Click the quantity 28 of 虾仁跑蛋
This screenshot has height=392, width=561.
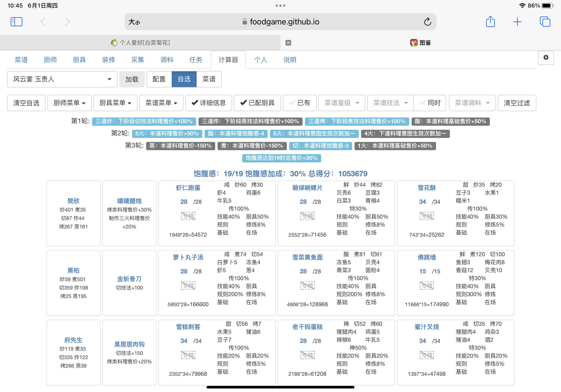click(184, 202)
